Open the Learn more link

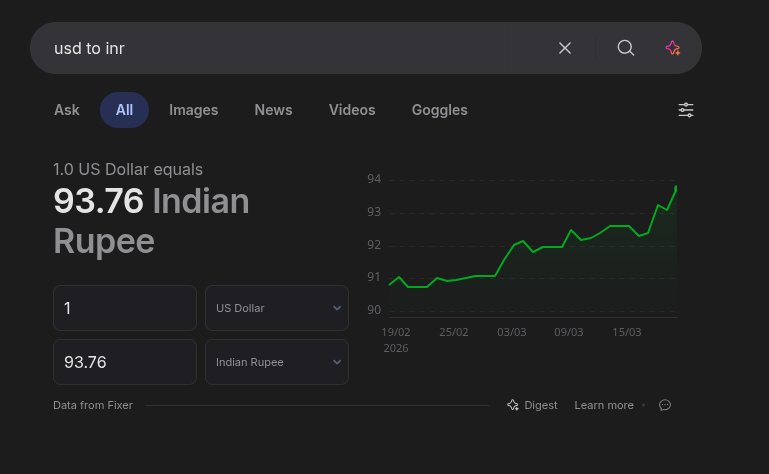[x=604, y=405]
